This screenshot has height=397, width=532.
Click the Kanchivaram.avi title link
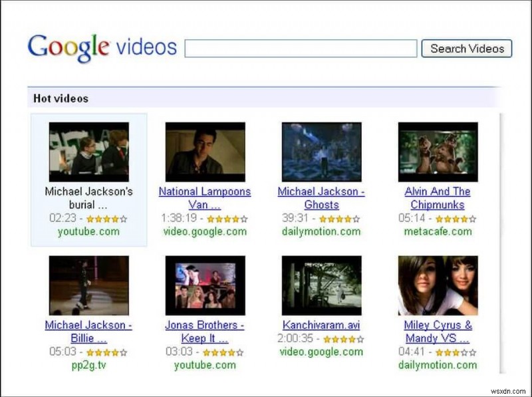pos(321,325)
